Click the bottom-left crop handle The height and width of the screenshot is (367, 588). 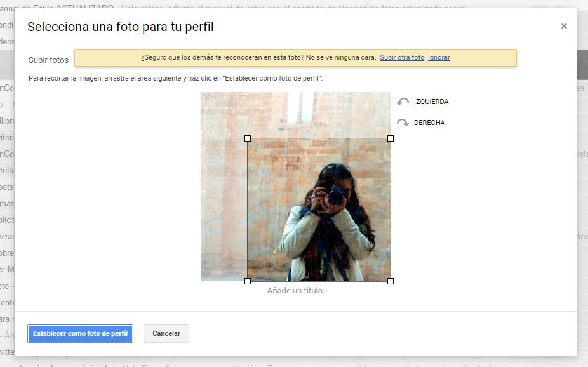point(248,281)
